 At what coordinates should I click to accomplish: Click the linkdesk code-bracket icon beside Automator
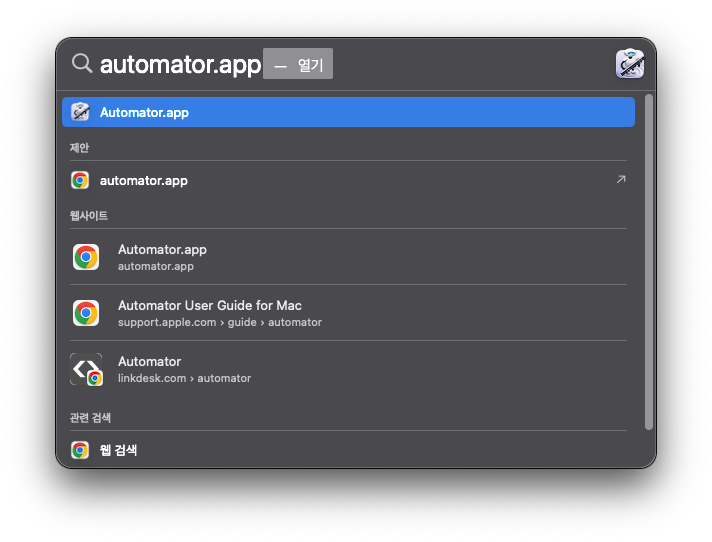tap(86, 369)
